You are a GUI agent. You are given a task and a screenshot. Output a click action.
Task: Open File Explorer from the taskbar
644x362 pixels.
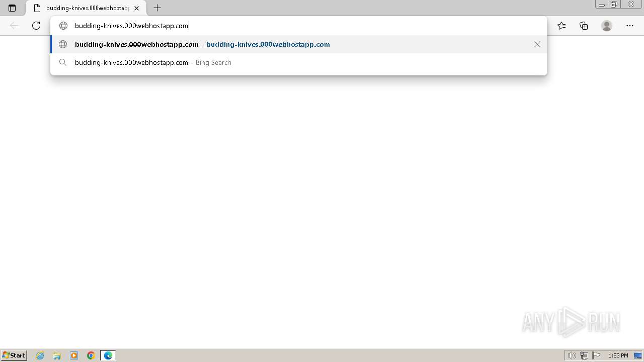coord(57,355)
